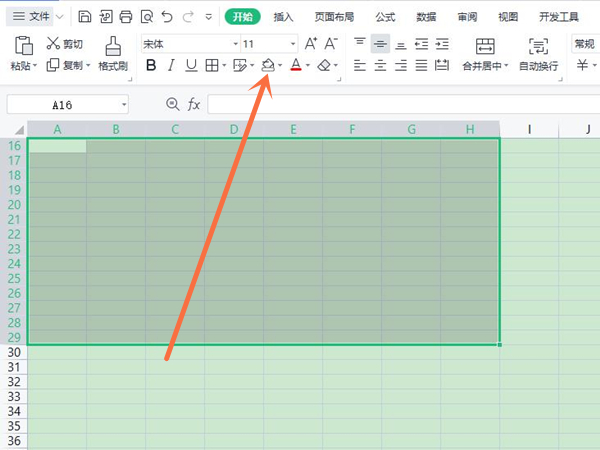
Task: Click the clear eraser icon
Action: point(324,65)
